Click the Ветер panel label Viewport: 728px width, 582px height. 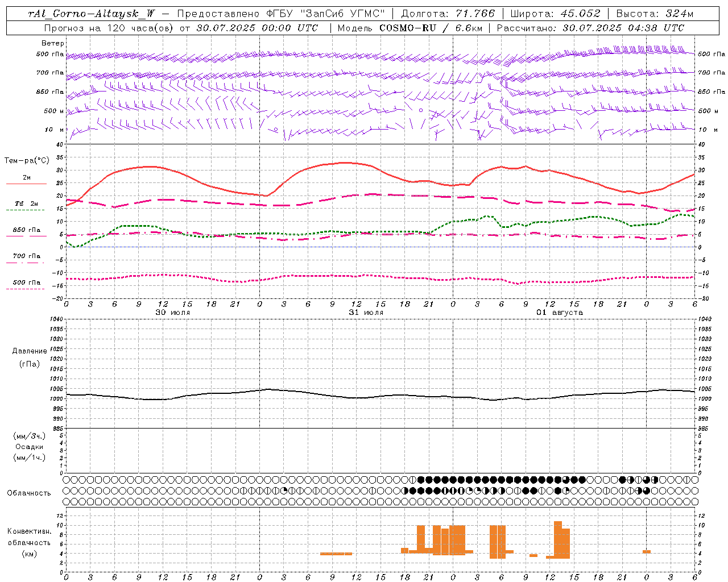tap(53, 43)
